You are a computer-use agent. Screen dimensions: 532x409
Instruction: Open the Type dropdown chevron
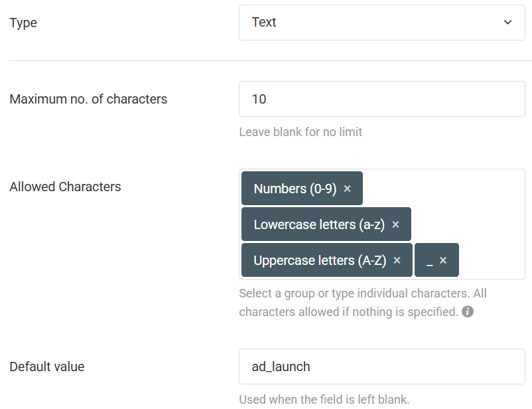507,23
